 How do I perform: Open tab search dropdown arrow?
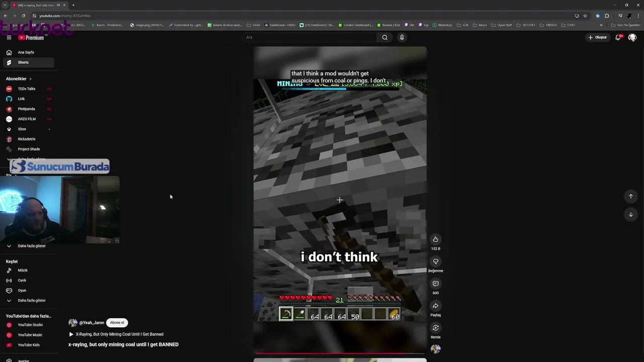[5, 5]
